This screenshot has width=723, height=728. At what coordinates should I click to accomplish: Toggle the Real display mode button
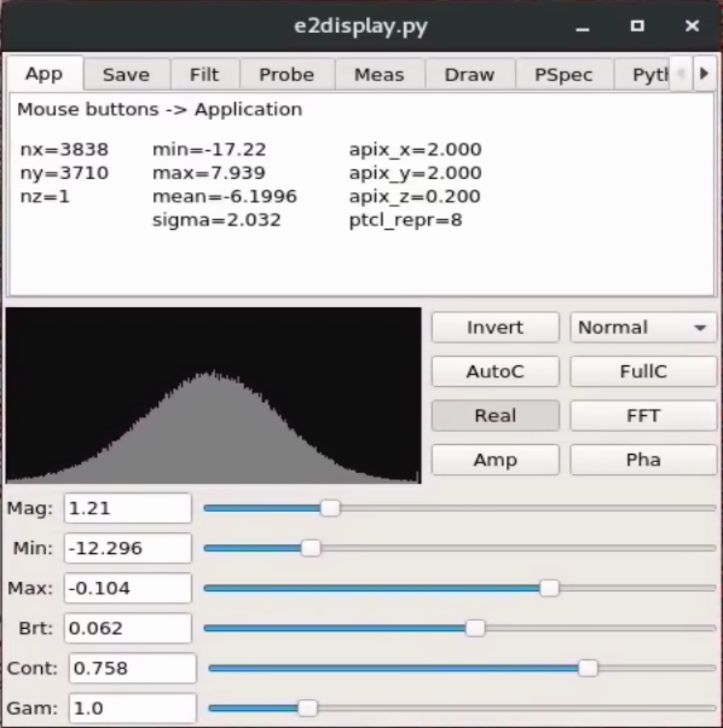[495, 416]
